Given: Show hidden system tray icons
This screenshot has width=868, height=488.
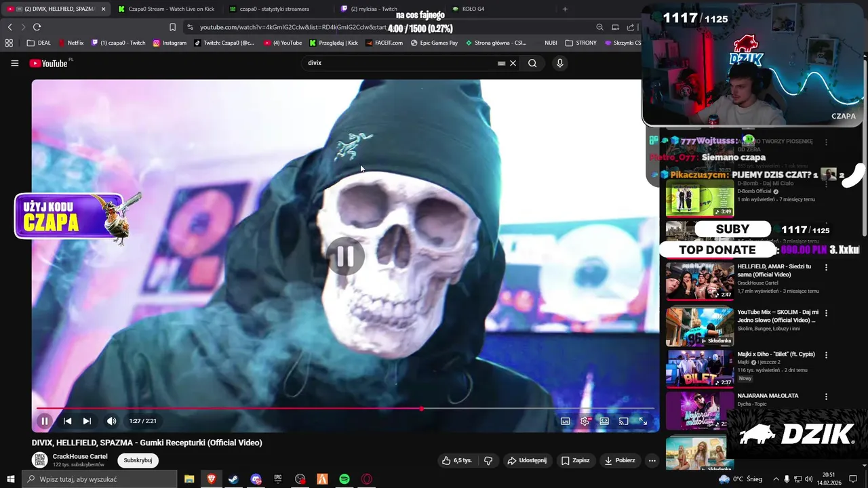Looking at the screenshot, I should point(776,479).
